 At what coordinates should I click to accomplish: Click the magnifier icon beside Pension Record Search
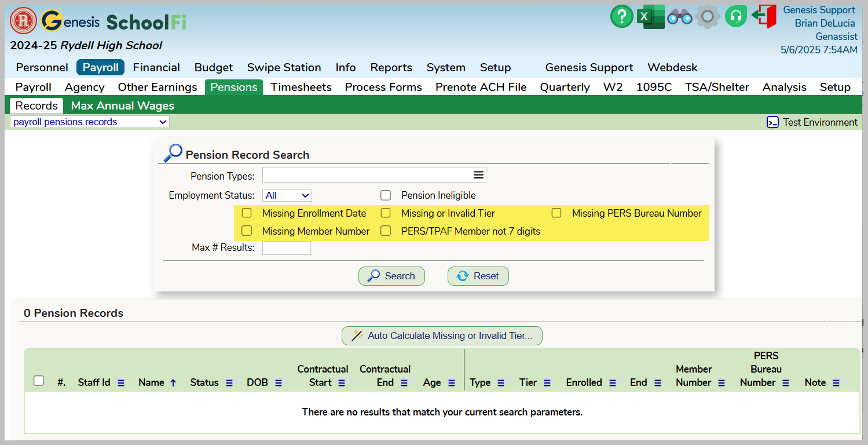point(173,153)
